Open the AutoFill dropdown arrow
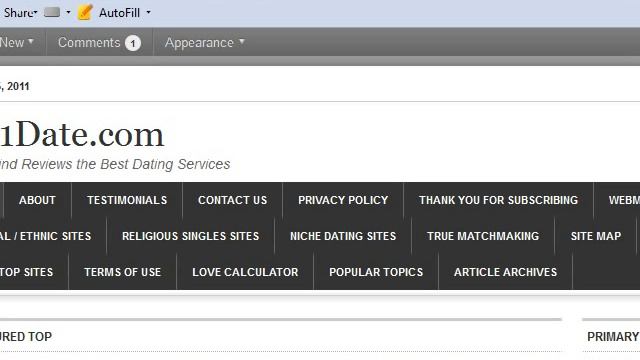Viewport: 640px width, 360px height. click(x=149, y=12)
